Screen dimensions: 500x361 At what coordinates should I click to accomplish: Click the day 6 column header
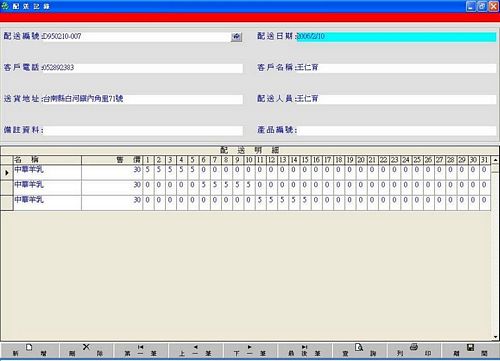pos(204,160)
